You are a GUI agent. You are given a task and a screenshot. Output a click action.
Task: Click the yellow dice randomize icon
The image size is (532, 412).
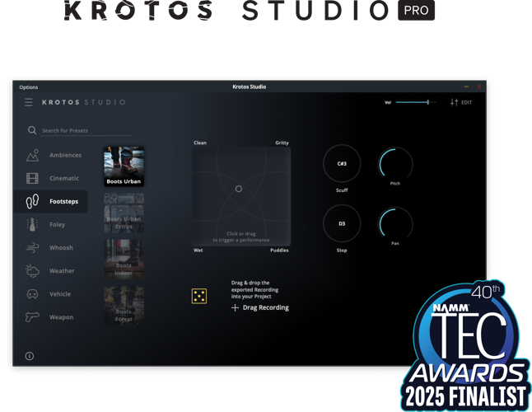pyautogui.click(x=199, y=296)
